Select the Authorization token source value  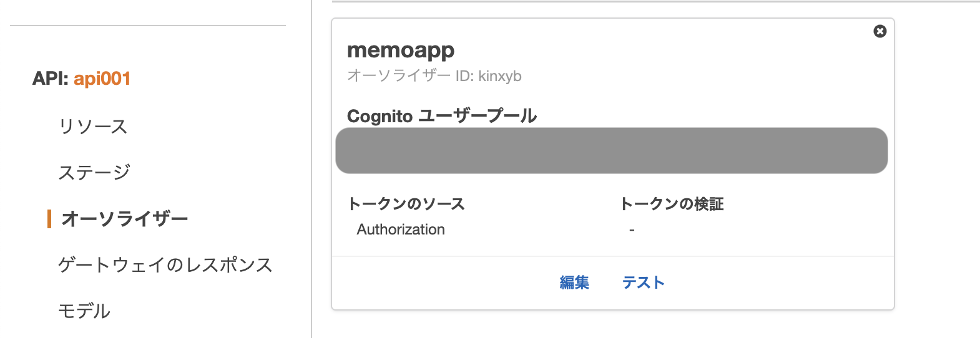point(401,229)
